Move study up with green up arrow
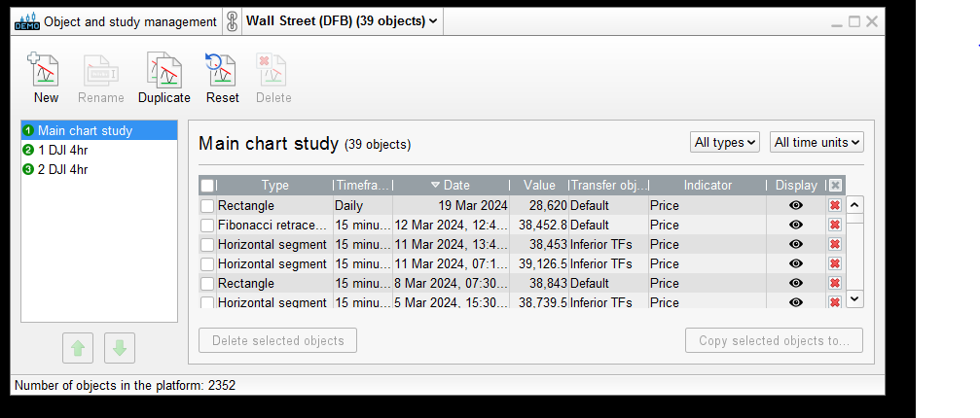Viewport: 980px width, 418px height. (x=77, y=347)
